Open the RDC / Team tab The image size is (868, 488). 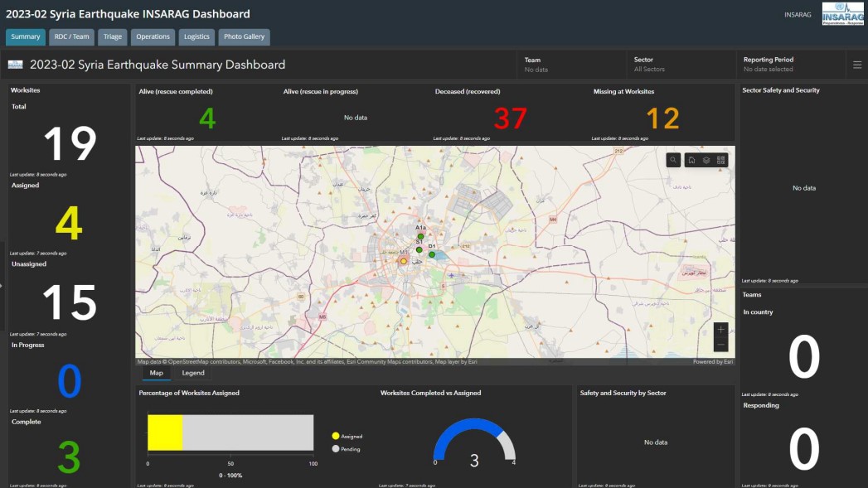(x=71, y=37)
